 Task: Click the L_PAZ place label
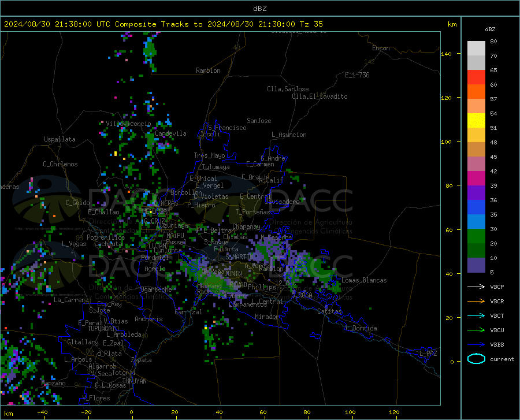pyautogui.click(x=428, y=354)
